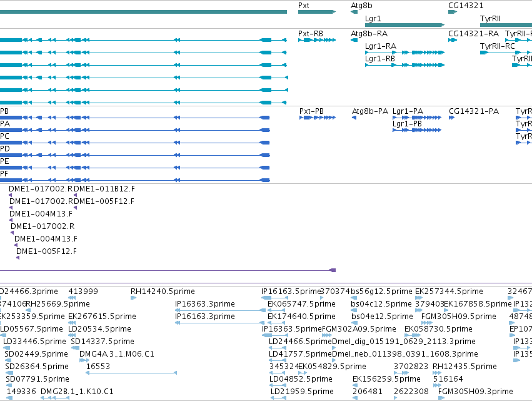Click the Atg8b-PA protein label

(x=370, y=111)
